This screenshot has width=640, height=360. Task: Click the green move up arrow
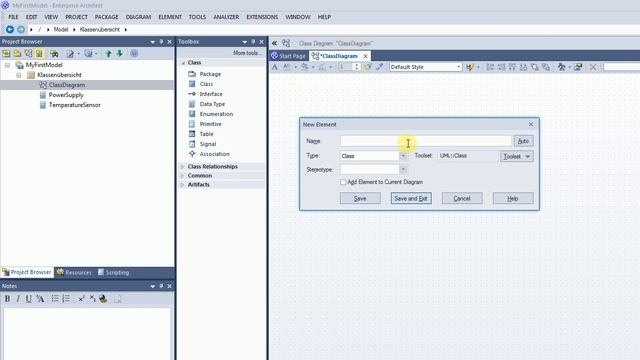(x=108, y=53)
